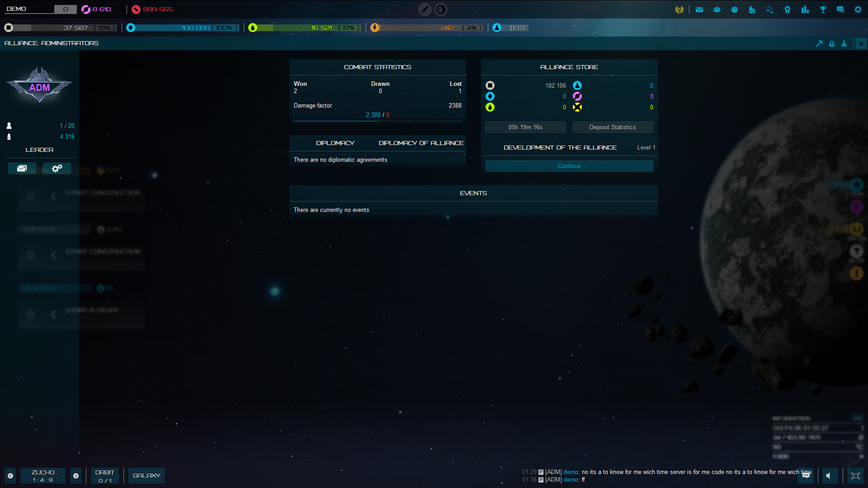This screenshot has width=868, height=488.
Task: Click the research flask icon
Action: 844,43
